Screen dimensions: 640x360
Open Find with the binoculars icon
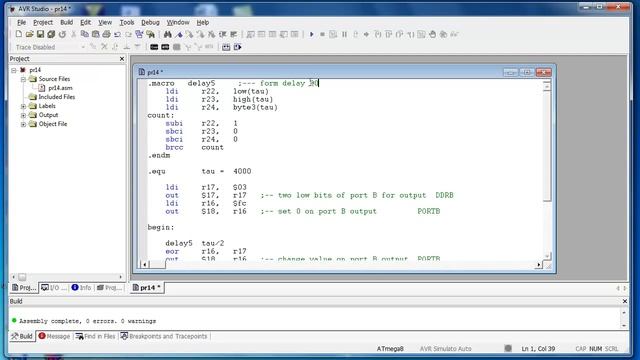(x=168, y=35)
